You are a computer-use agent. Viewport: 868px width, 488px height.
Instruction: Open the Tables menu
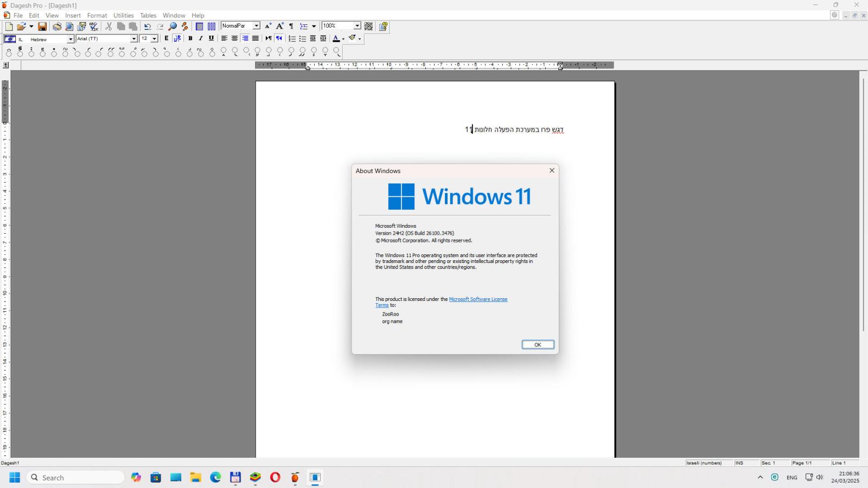tap(148, 15)
